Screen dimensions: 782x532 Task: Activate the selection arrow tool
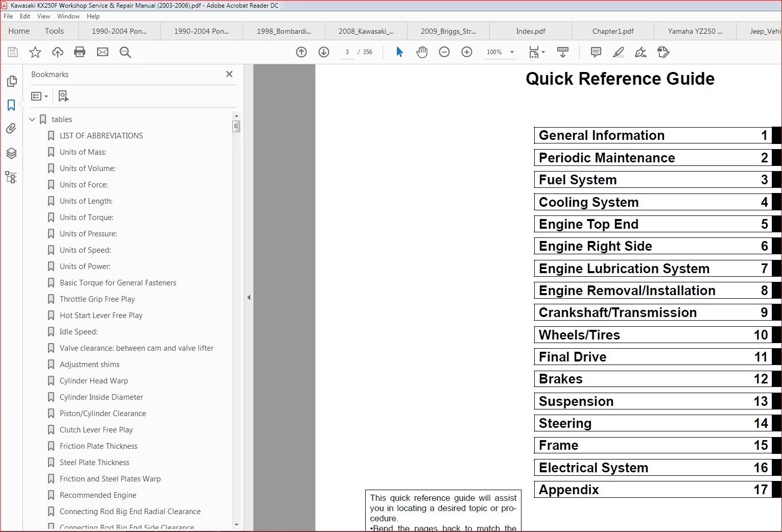click(399, 52)
